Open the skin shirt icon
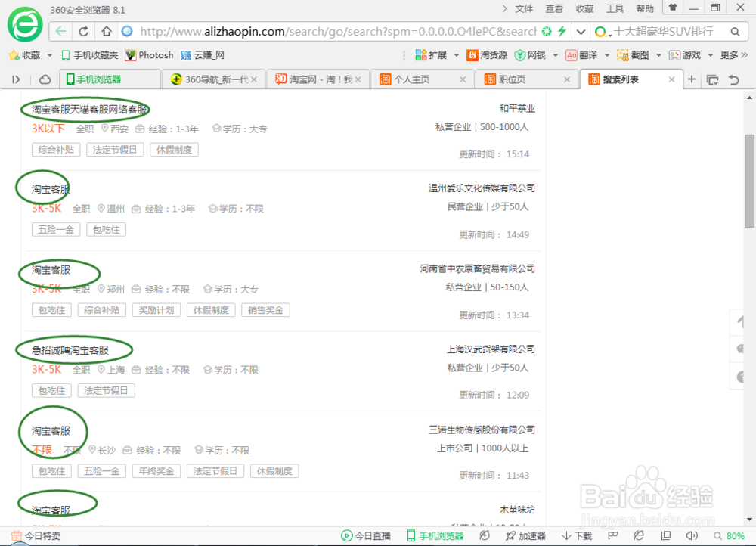Viewport: 756px width, 546px height. [x=673, y=8]
